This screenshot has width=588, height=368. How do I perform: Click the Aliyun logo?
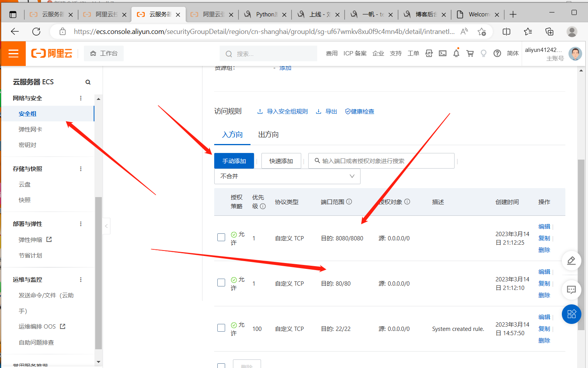[x=52, y=53]
